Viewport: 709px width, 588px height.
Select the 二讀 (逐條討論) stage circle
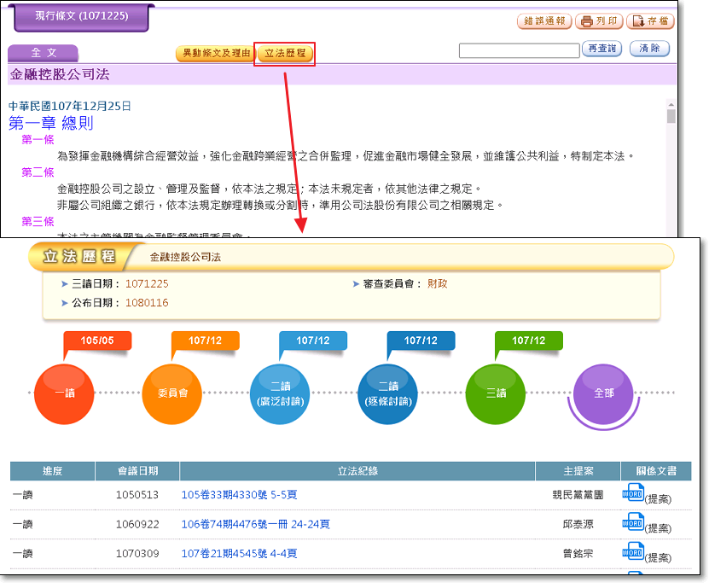pos(387,393)
